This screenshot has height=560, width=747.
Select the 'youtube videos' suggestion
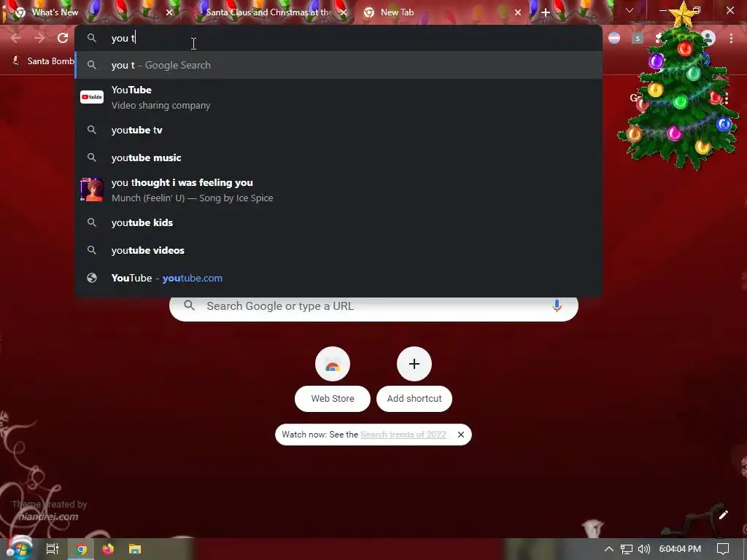[338, 250]
